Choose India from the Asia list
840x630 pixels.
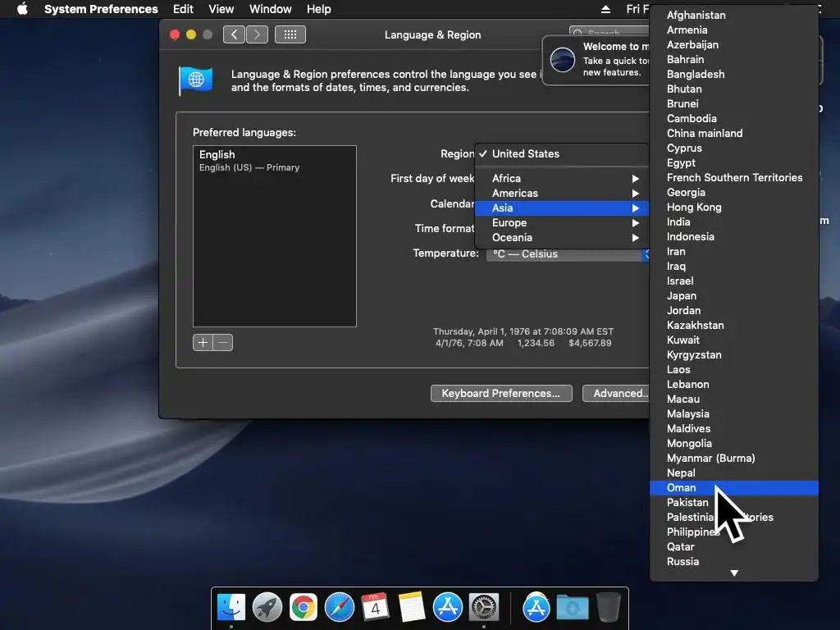pos(734,222)
